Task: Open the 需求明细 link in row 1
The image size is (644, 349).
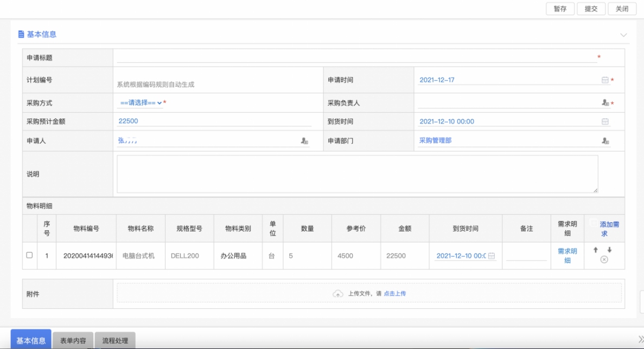Action: pyautogui.click(x=567, y=255)
